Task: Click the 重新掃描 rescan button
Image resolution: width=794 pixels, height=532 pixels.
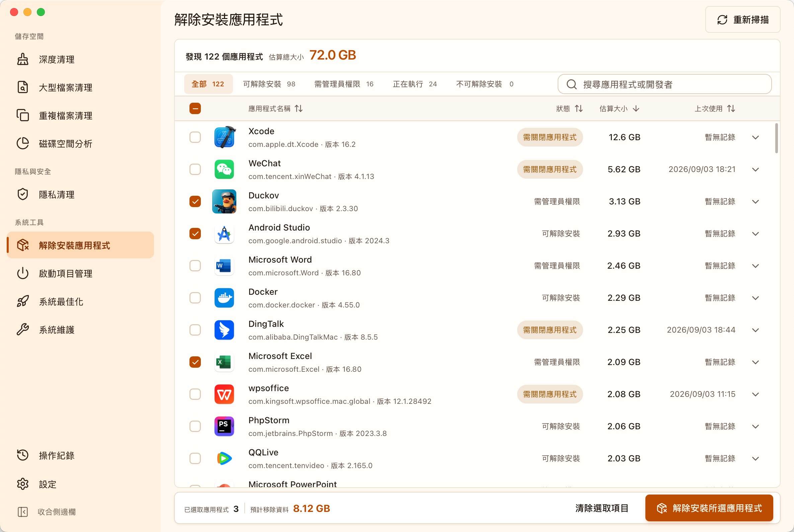Action: 743,20
